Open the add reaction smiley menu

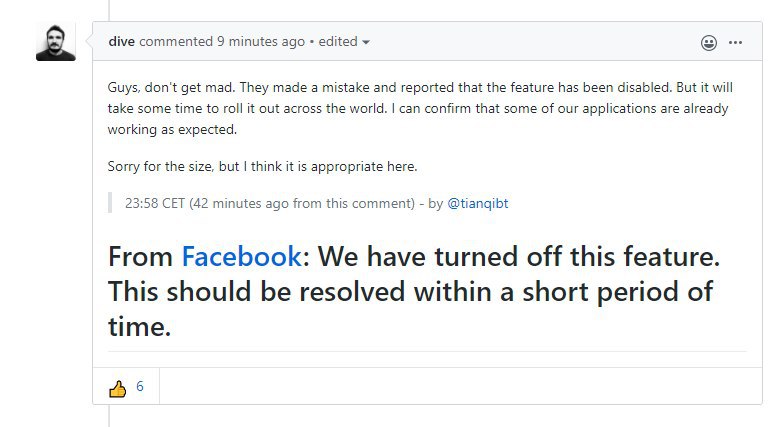pyautogui.click(x=709, y=43)
